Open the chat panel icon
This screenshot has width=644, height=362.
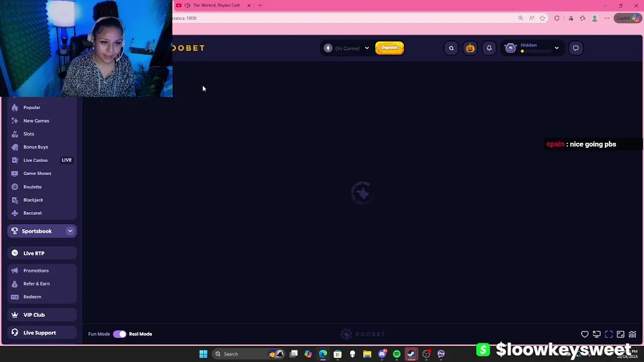tap(576, 48)
